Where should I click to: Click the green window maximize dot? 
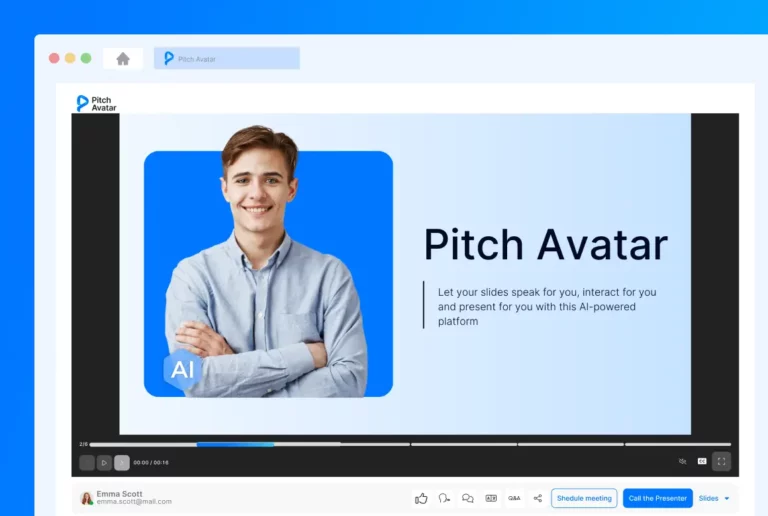coord(86,58)
